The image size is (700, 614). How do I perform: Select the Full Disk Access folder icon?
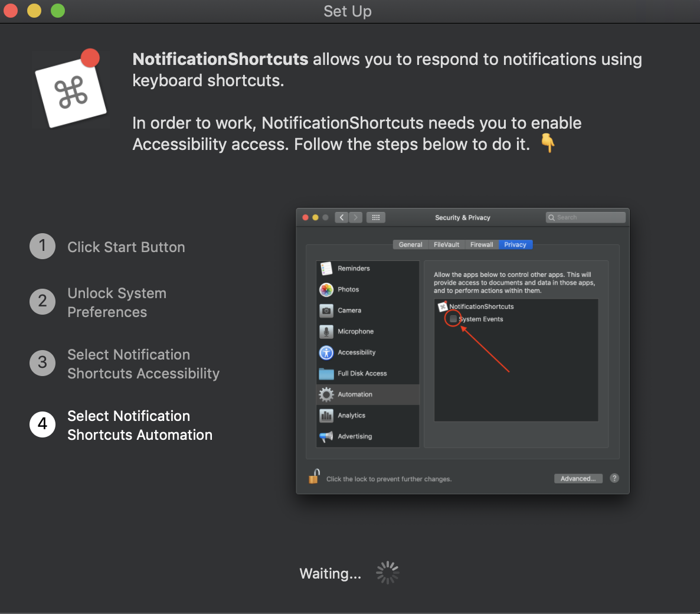pyautogui.click(x=326, y=373)
